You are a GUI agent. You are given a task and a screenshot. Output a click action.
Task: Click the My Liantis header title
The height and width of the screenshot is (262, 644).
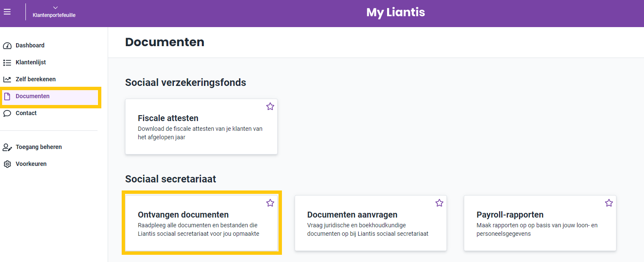[x=396, y=13]
